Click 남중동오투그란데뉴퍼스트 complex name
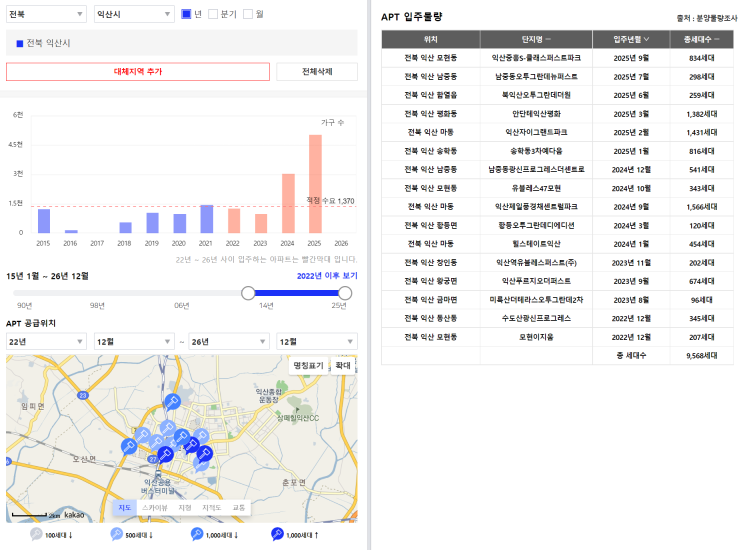Viewport: 743px width, 550px height. tap(536, 76)
